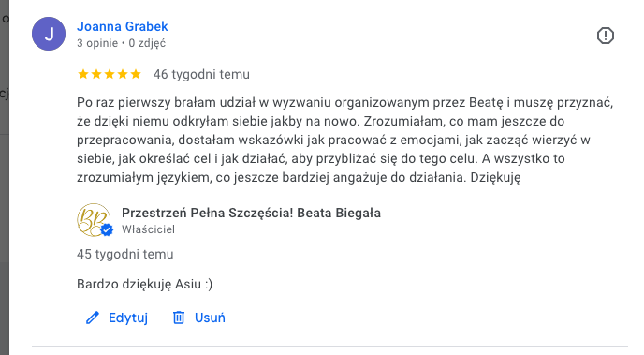Click the blue verified badge on owner logo
The height and width of the screenshot is (355, 644).
(107, 230)
